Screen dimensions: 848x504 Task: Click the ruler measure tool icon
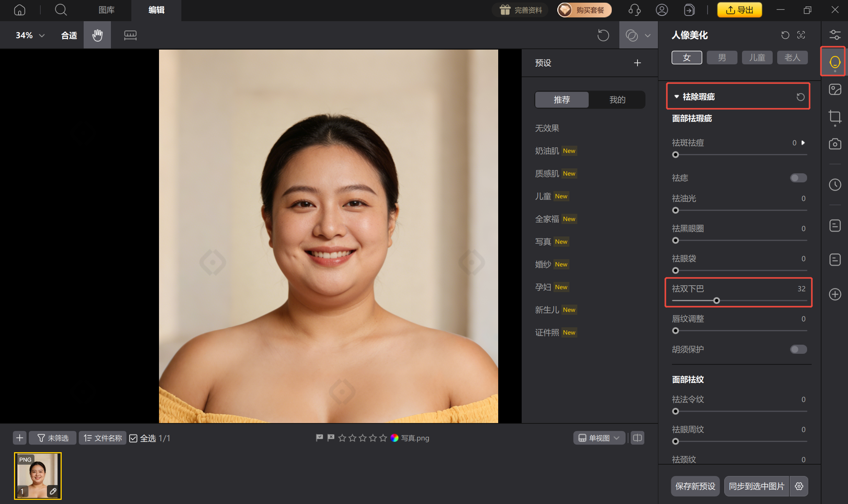130,35
